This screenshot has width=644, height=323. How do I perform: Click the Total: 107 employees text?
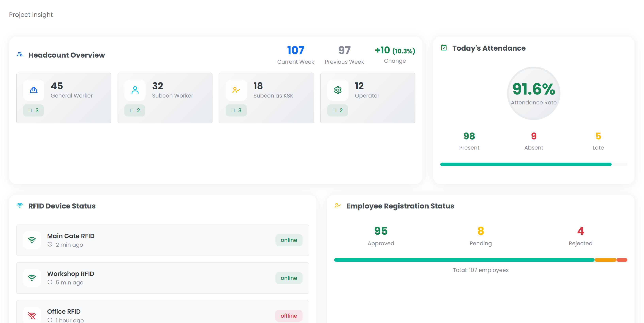[481, 270]
